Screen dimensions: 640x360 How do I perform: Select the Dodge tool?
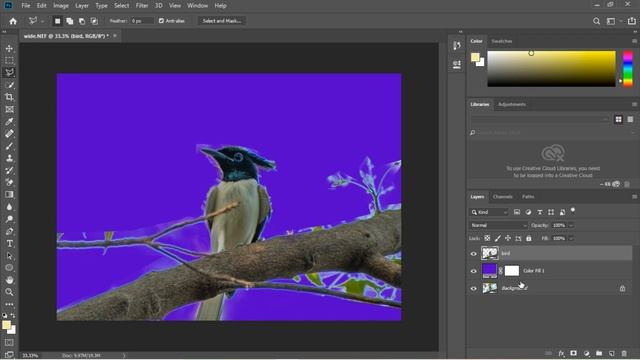coord(9,219)
